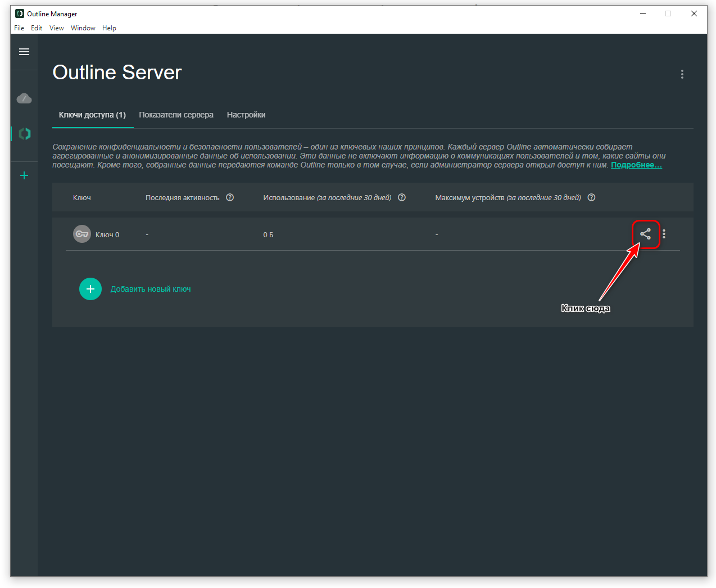This screenshot has width=716, height=588.
Task: Open the Help menu
Action: coord(109,28)
